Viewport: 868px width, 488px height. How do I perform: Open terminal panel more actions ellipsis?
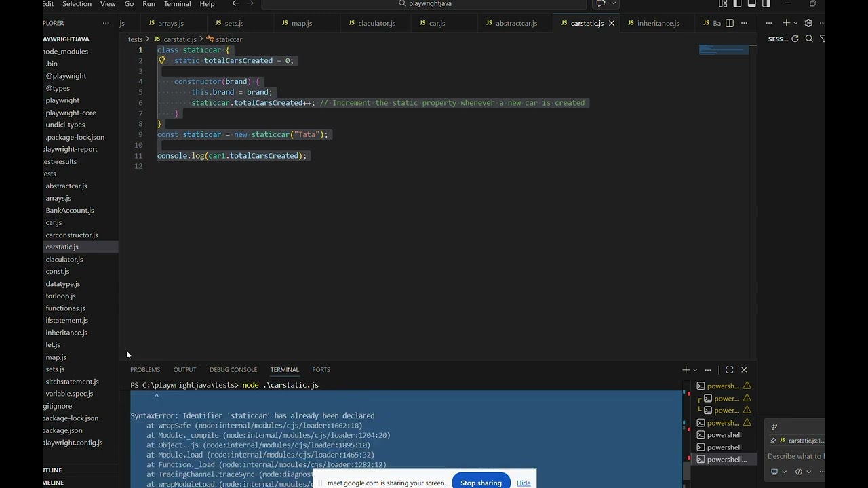[708, 370]
